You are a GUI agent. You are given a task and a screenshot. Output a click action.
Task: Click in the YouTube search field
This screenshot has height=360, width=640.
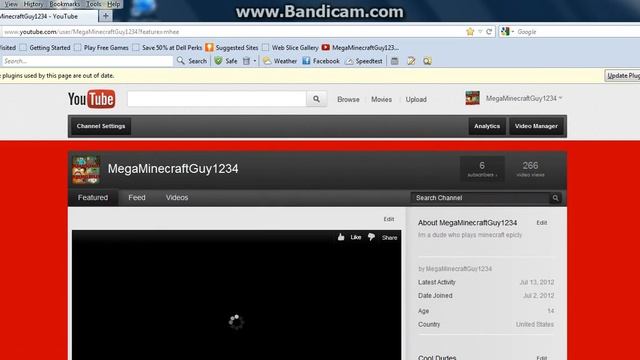pos(217,99)
